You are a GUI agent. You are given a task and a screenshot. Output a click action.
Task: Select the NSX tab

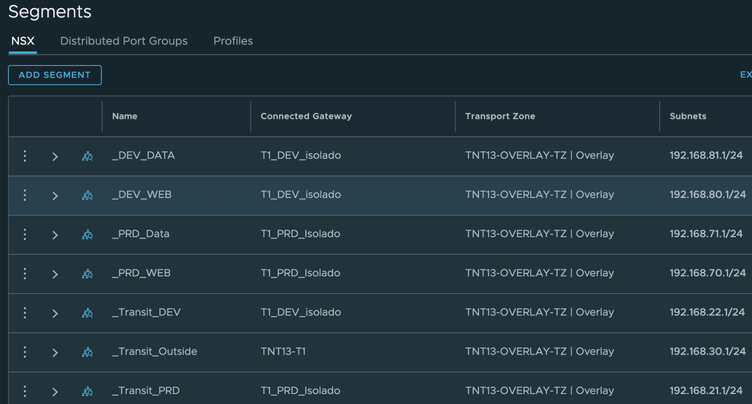pos(22,41)
